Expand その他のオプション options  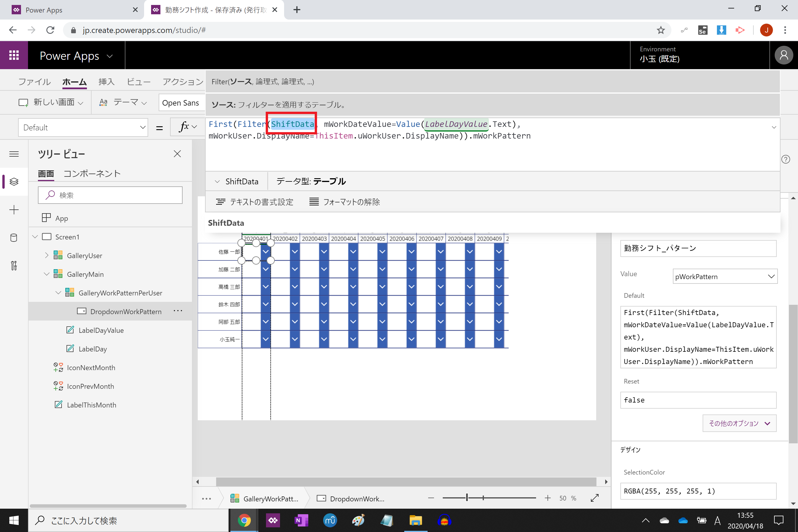[x=739, y=423]
